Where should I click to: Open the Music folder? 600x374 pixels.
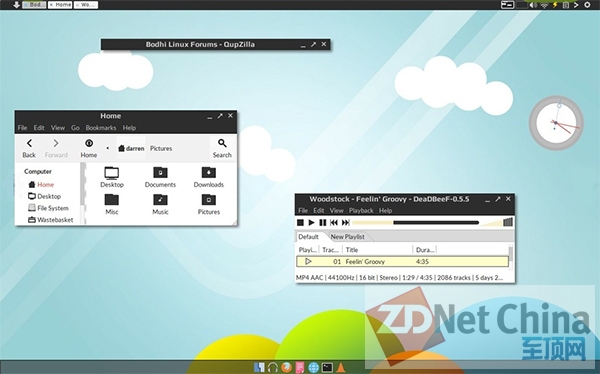160,204
